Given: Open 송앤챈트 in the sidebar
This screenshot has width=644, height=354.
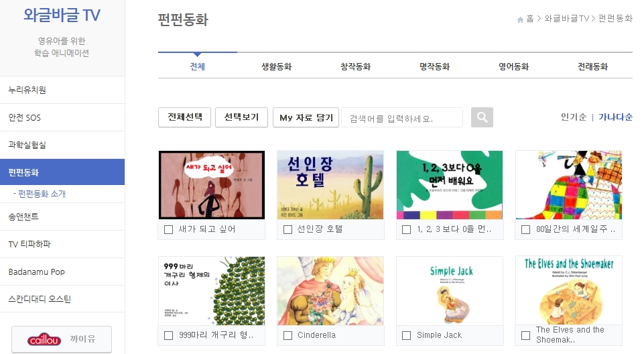Looking at the screenshot, I should (62, 217).
